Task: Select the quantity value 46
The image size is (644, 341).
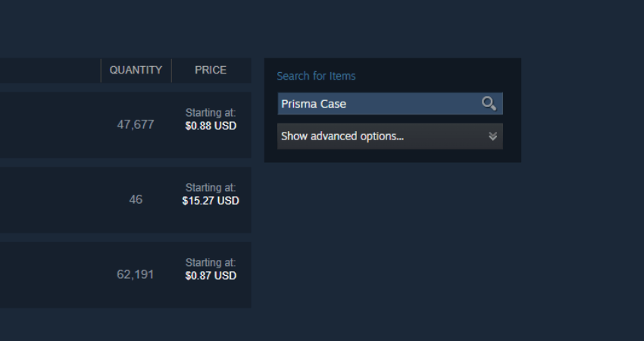Action: tap(136, 199)
